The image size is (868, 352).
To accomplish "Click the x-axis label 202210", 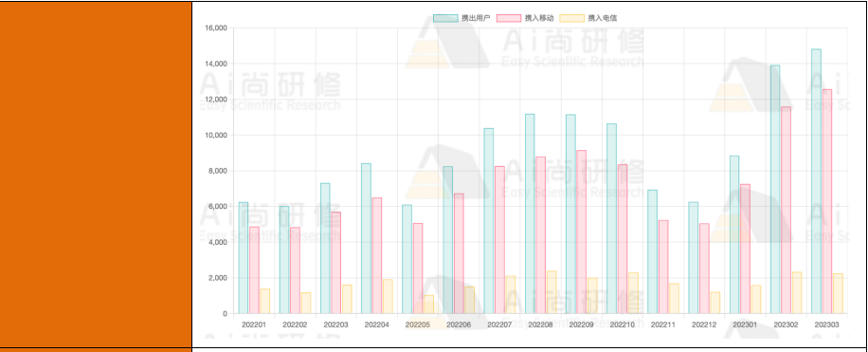I will (x=623, y=324).
